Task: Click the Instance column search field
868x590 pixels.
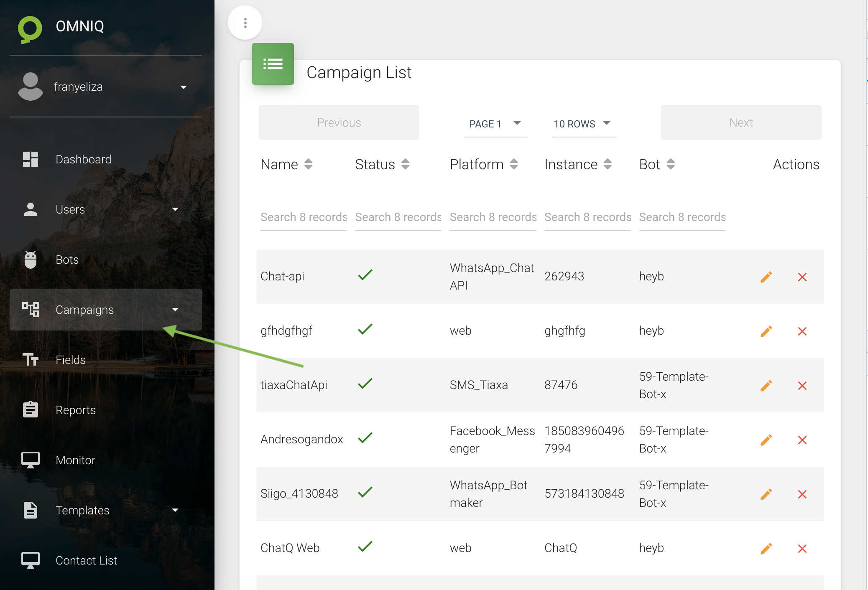Action: click(587, 217)
